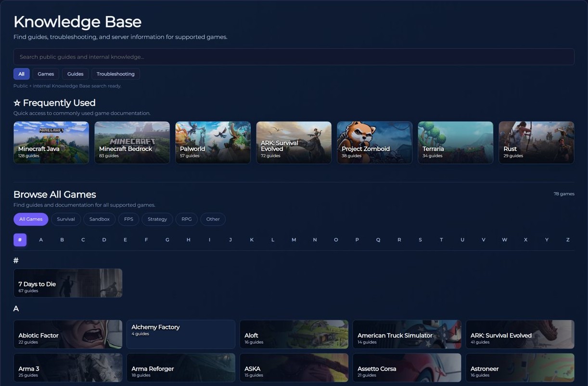
Task: Open the Alchemy Factory game card
Action: (x=181, y=335)
